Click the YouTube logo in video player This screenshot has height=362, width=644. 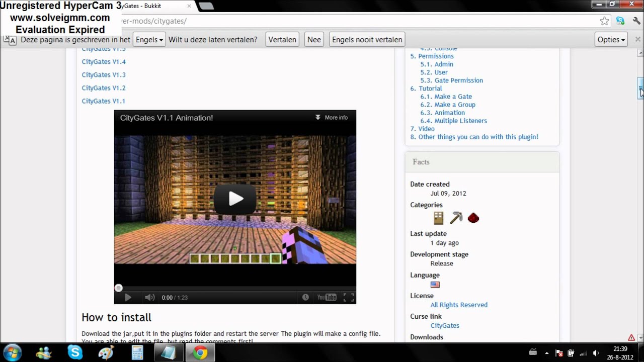point(327,297)
